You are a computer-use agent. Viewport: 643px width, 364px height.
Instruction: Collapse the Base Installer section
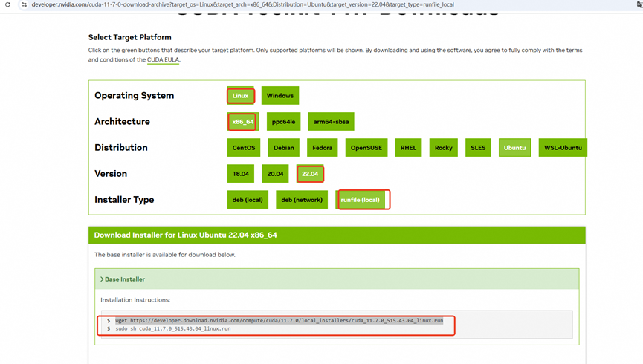(124, 279)
